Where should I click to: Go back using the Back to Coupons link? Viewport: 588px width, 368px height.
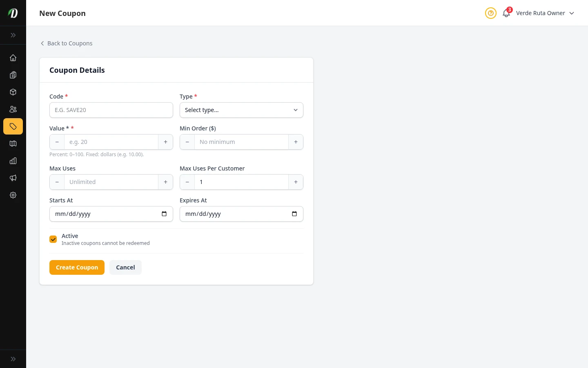click(x=66, y=43)
